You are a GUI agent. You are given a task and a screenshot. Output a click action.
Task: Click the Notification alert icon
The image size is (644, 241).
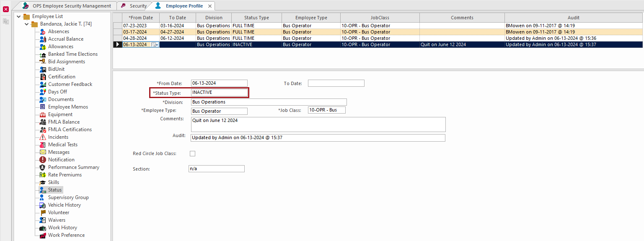[43, 160]
